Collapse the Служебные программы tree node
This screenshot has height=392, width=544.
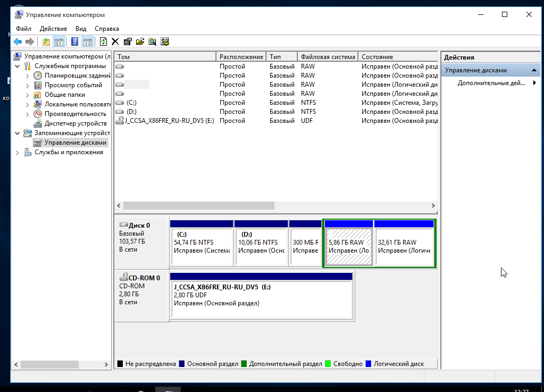pos(18,66)
